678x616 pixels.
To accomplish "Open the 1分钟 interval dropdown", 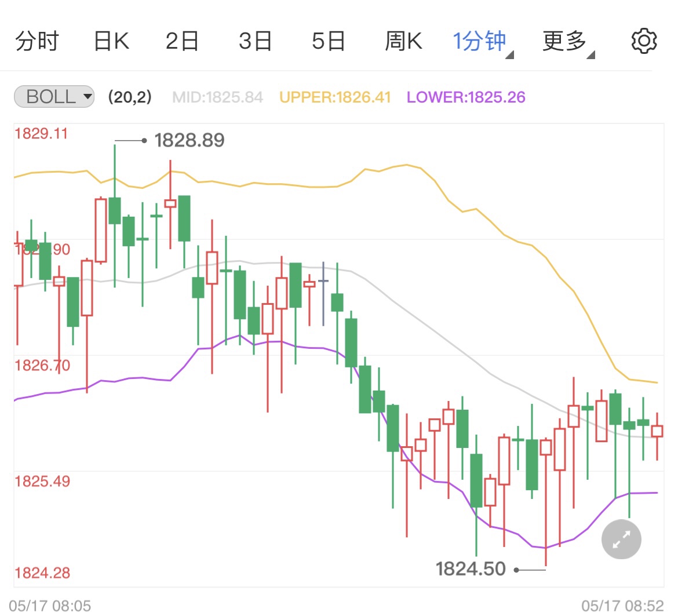I will [483, 42].
